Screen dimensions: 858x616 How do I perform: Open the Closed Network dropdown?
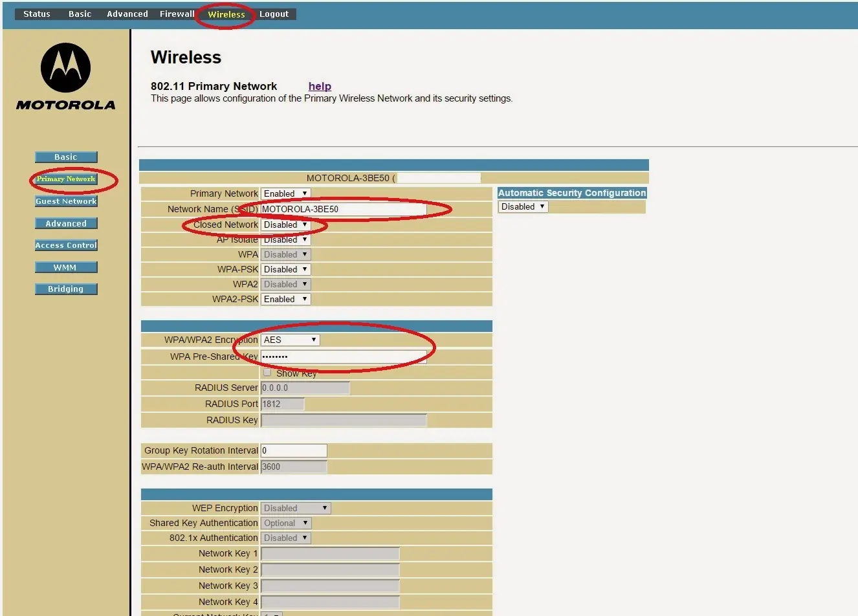coord(285,225)
